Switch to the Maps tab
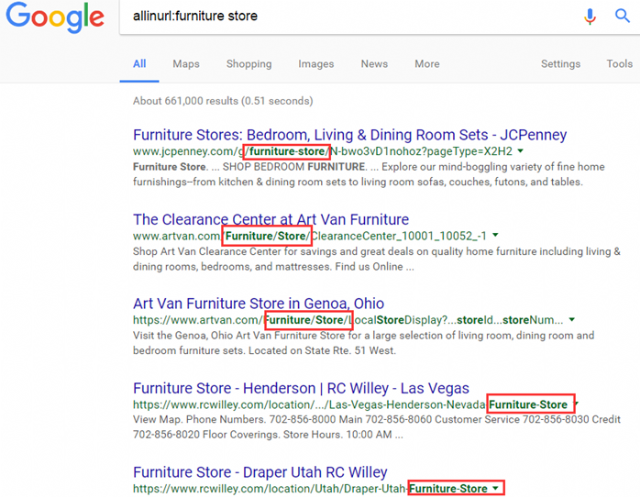 click(x=186, y=64)
